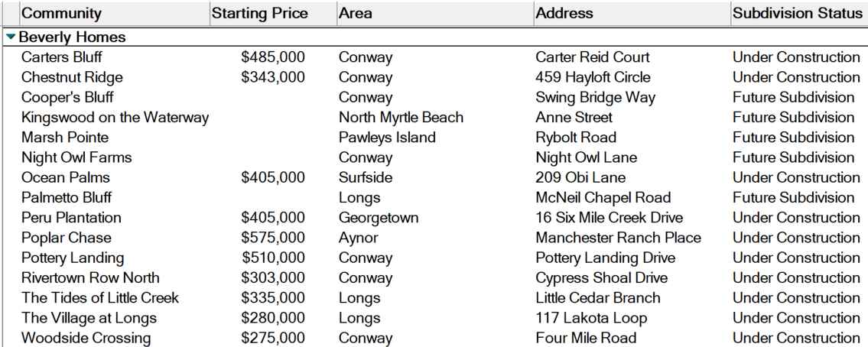868x347 pixels.
Task: Click the $343,000 starting price cell
Action: [273, 77]
